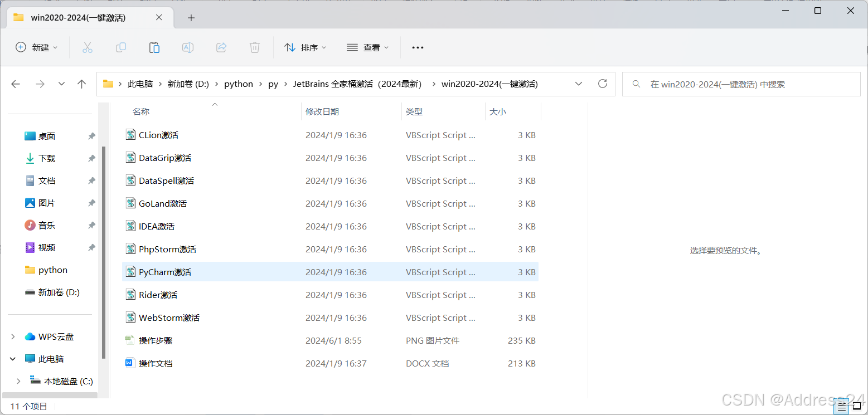The image size is (868, 415).
Task: Click py in the breadcrumb path
Action: (273, 84)
